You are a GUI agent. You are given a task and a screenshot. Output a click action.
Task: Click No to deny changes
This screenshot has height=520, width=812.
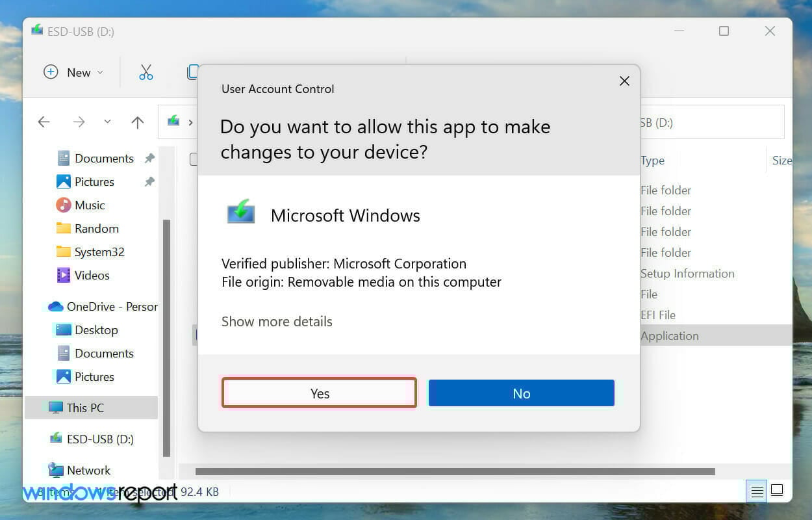(x=522, y=393)
